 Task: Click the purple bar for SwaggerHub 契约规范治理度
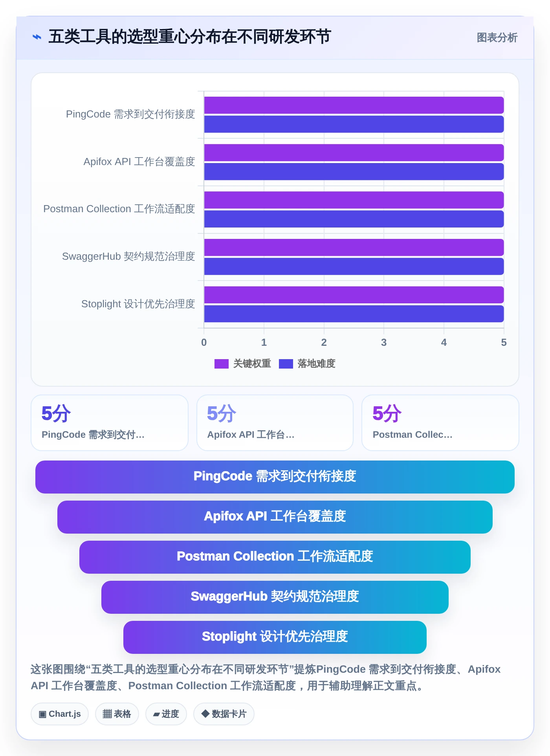354,248
